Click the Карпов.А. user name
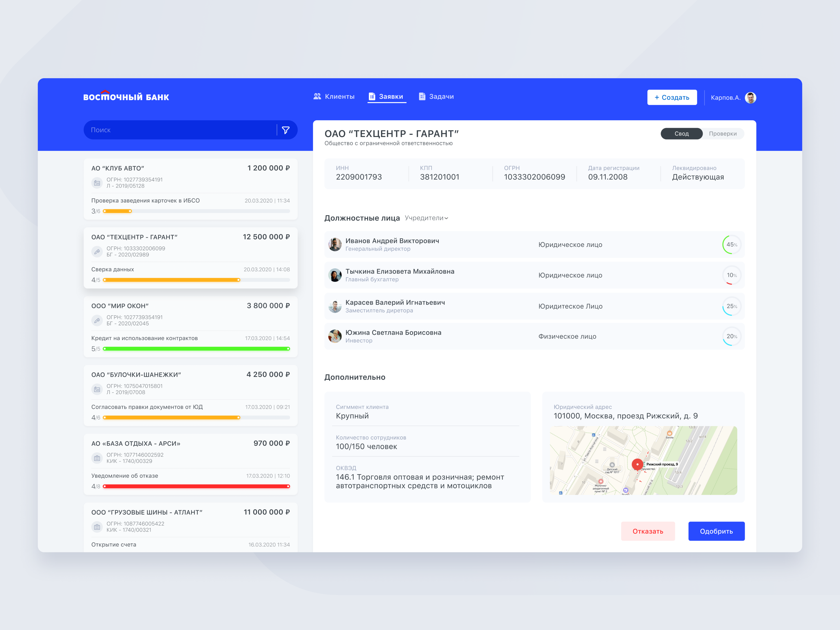840x630 pixels. [x=725, y=98]
